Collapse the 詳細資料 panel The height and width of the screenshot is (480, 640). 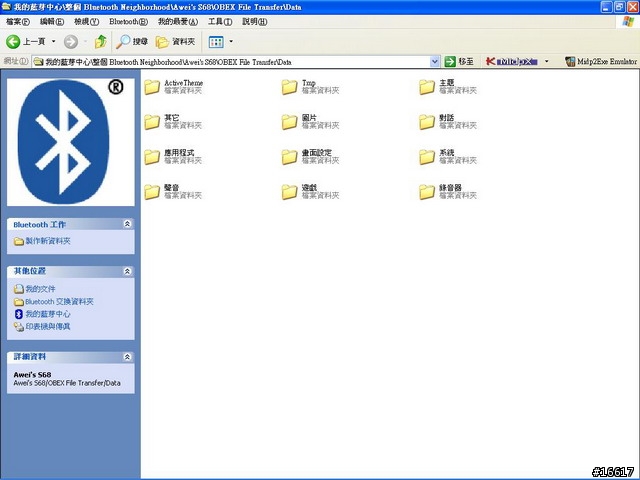pos(127,357)
